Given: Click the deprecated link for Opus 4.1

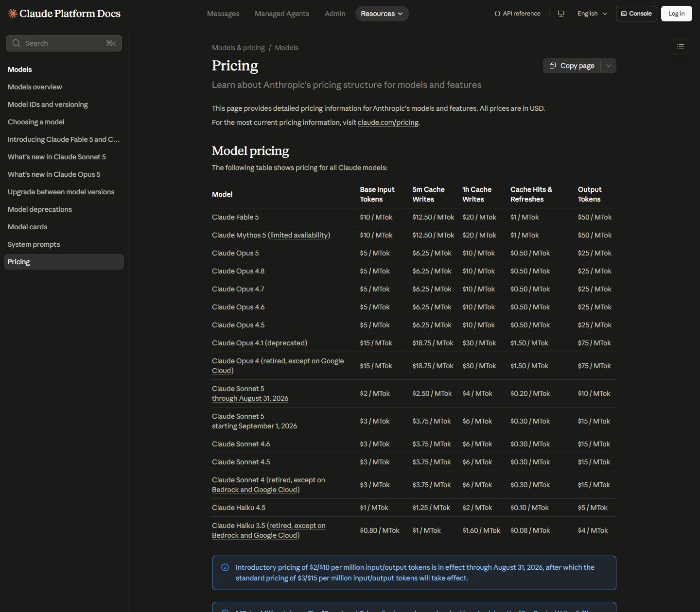Looking at the screenshot, I should point(286,343).
